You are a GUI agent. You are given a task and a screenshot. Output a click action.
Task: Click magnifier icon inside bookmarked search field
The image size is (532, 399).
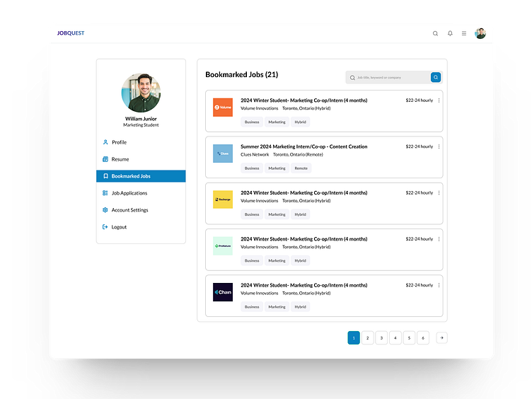(x=352, y=78)
